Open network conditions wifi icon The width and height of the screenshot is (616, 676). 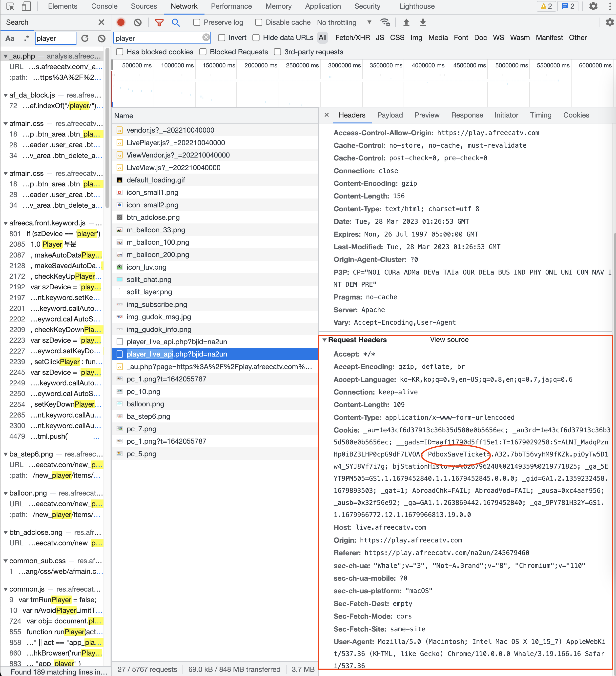(x=385, y=22)
